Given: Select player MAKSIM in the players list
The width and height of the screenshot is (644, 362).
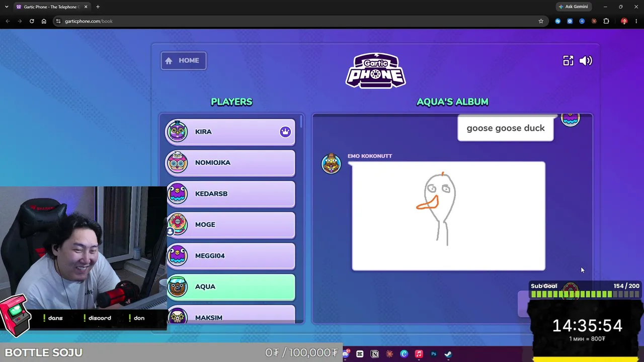Looking at the screenshot, I should (x=231, y=315).
